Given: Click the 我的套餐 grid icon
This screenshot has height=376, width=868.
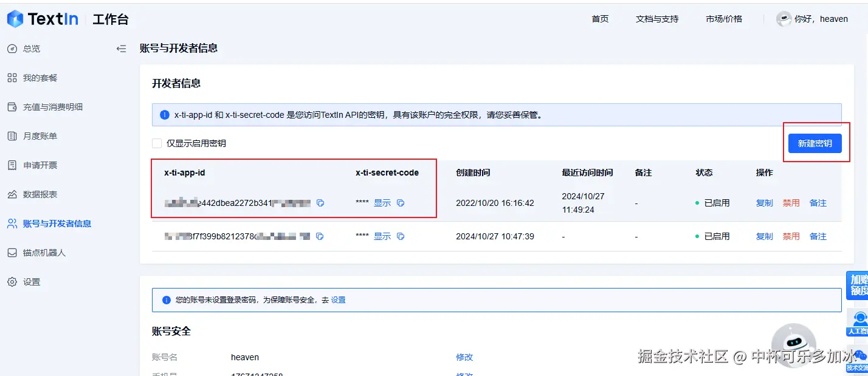Looking at the screenshot, I should click(x=12, y=78).
